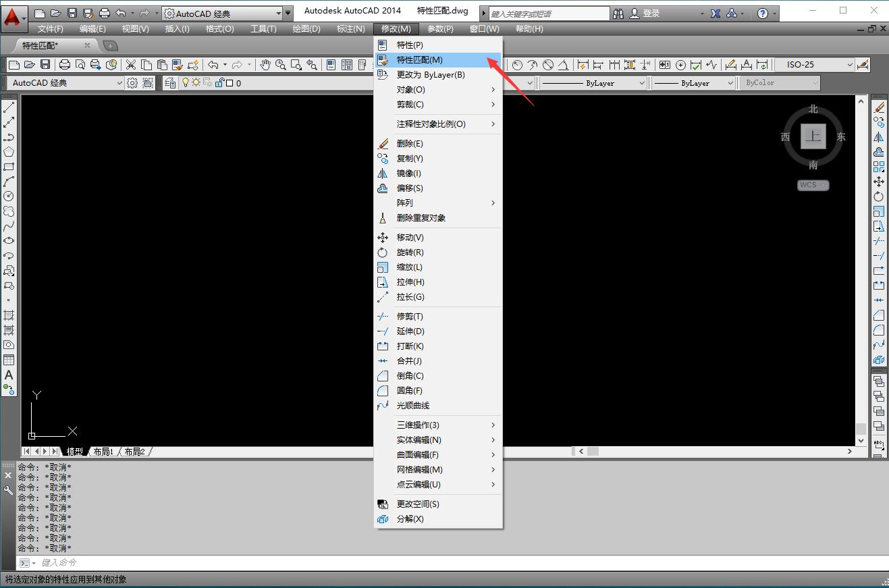The width and height of the screenshot is (889, 588).
Task: Click the 键入命令 command input field
Action: (x=459, y=562)
